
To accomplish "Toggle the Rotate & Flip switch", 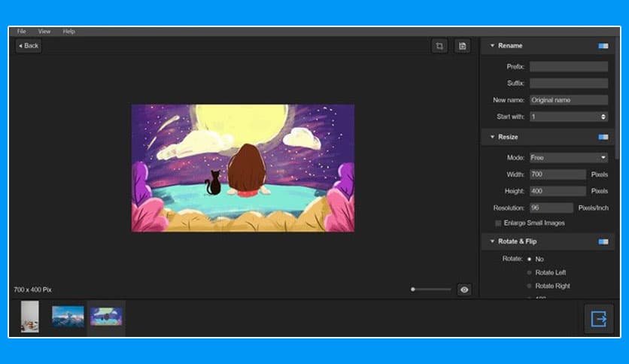I will pyautogui.click(x=603, y=241).
